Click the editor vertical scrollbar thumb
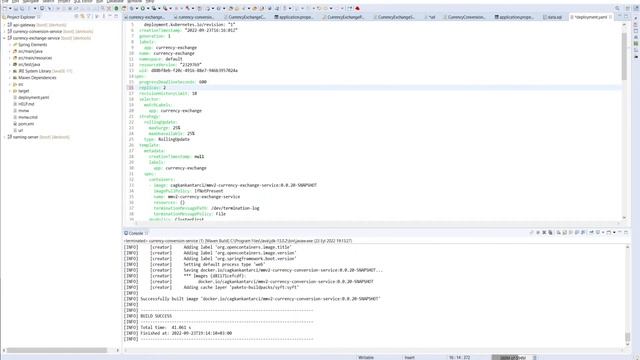This screenshot has height=360, width=640. coord(624,56)
